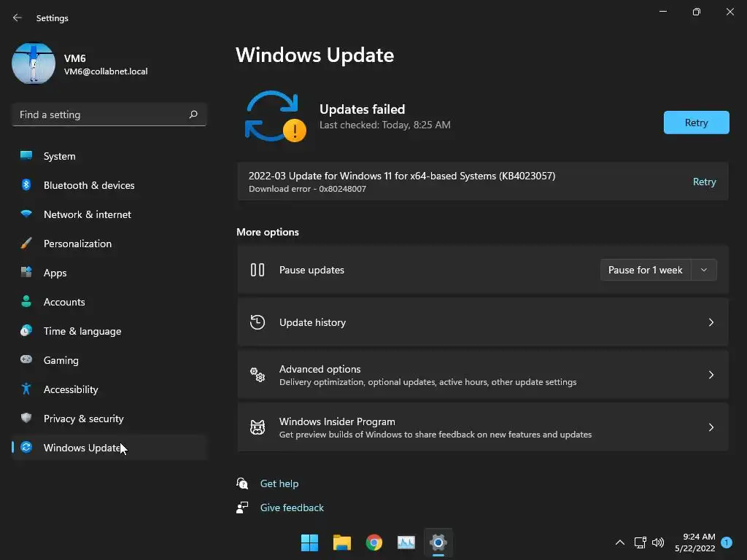The height and width of the screenshot is (560, 747).
Task: Click the VM6@collabnet.local account text
Action: (106, 71)
